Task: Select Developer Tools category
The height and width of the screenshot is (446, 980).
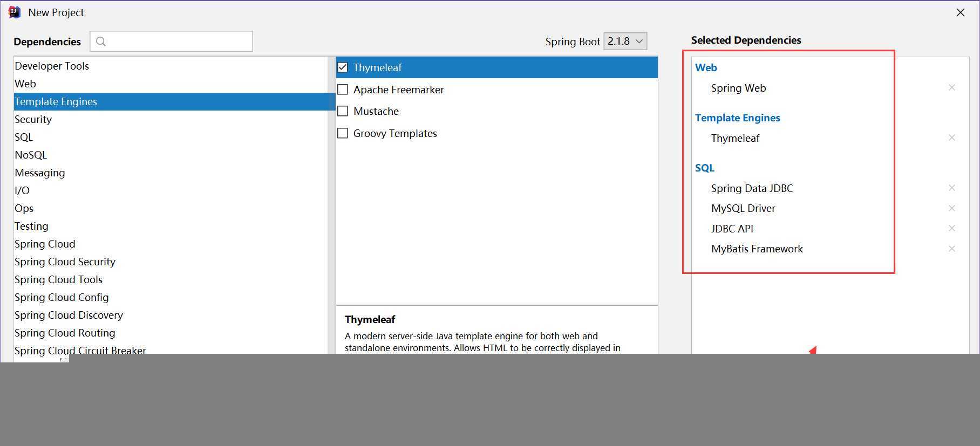Action: point(171,66)
